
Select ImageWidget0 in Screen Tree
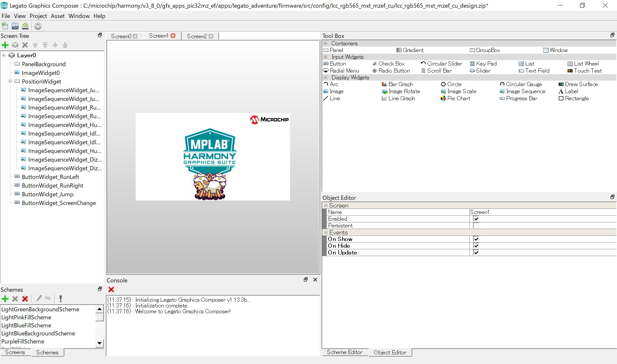pyautogui.click(x=41, y=73)
